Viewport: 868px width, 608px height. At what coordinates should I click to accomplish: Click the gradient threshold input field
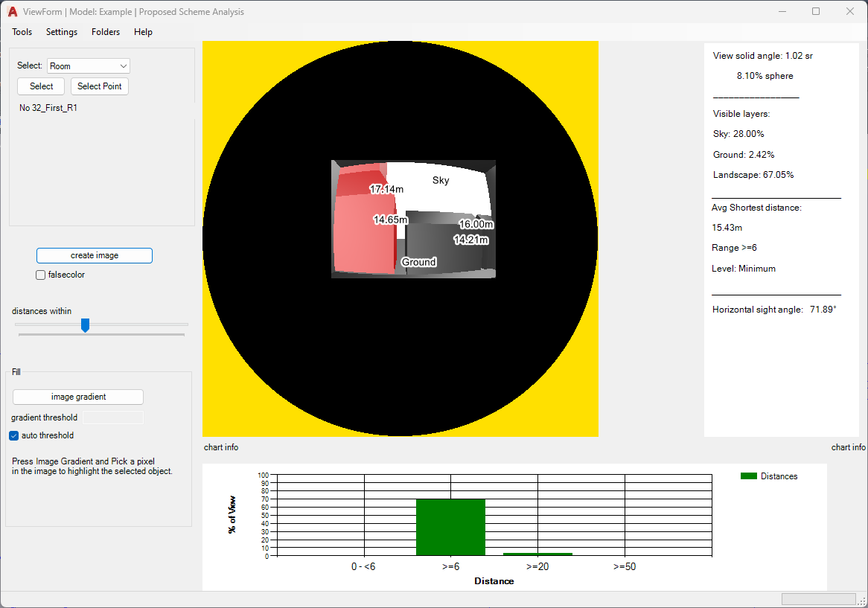pyautogui.click(x=113, y=418)
